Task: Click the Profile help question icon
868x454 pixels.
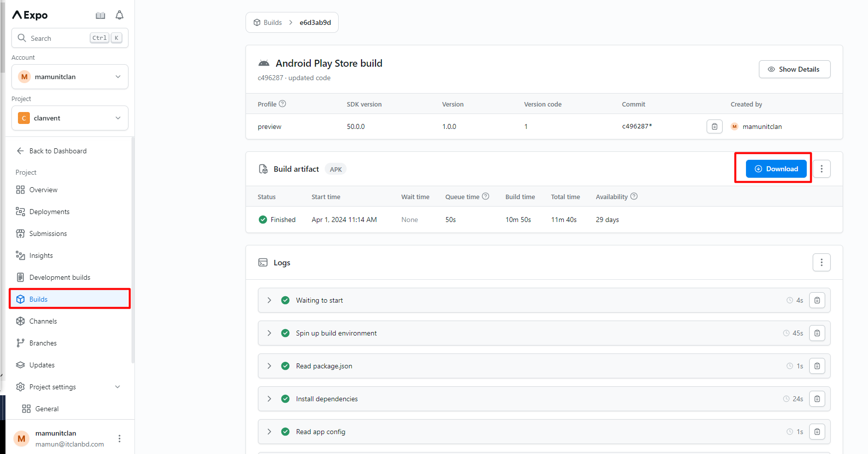Action: coord(282,104)
